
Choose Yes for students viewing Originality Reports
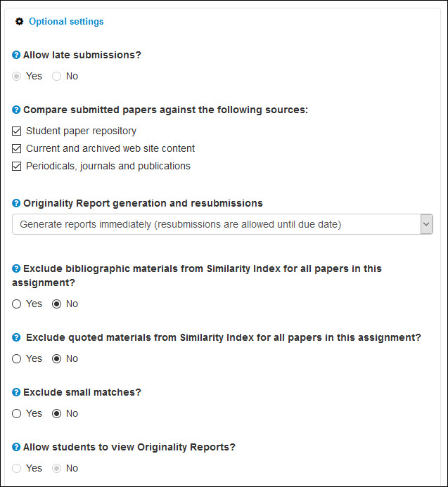[17, 469]
